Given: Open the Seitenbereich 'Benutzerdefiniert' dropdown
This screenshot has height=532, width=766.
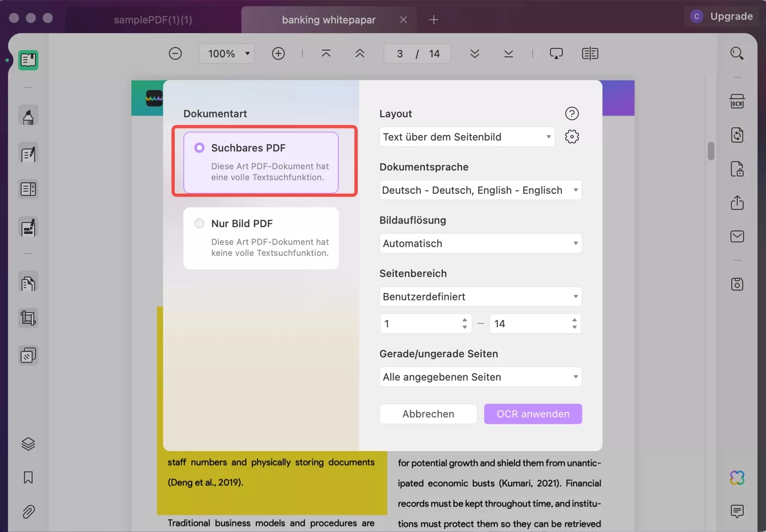Looking at the screenshot, I should click(x=481, y=297).
